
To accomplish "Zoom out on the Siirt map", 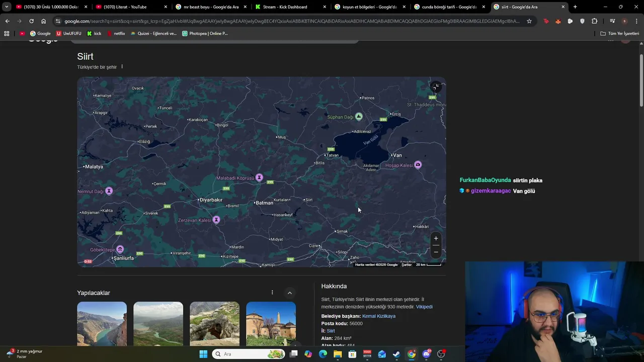I will [x=436, y=251].
